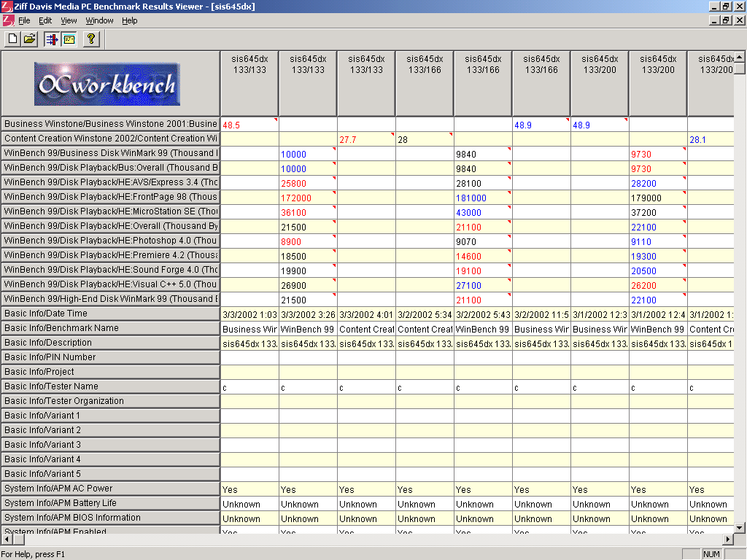Click the document icon beside File menu
Screen dimensions: 747x560
coord(8,20)
